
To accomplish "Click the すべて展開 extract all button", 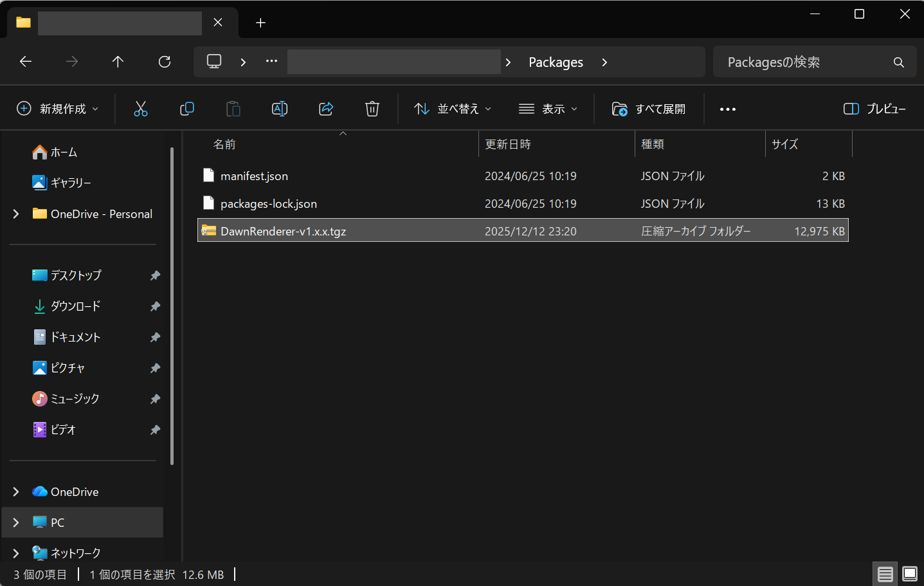I will pyautogui.click(x=649, y=109).
